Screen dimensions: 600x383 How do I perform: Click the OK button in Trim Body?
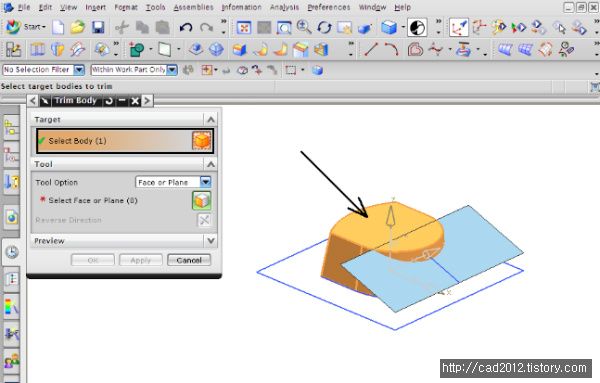(x=93, y=260)
